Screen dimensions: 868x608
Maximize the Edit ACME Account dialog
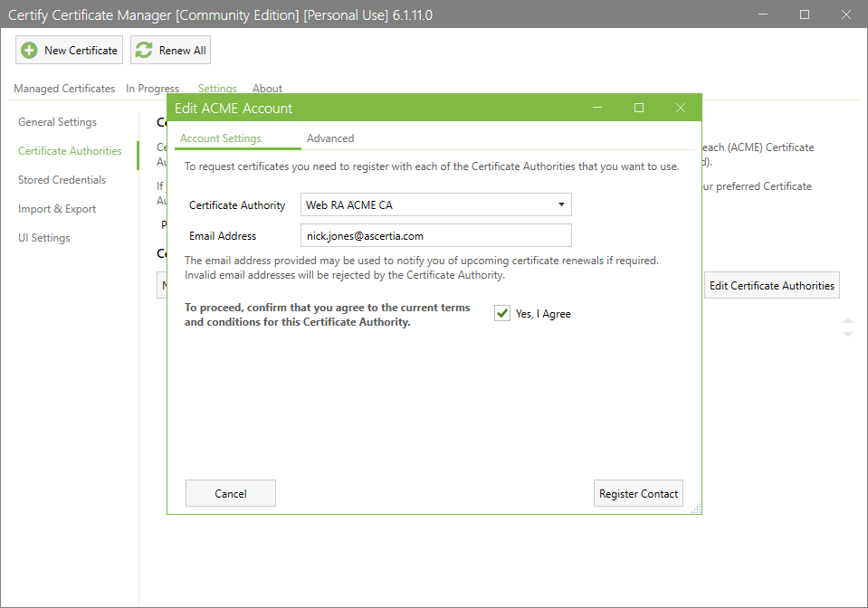click(x=639, y=108)
